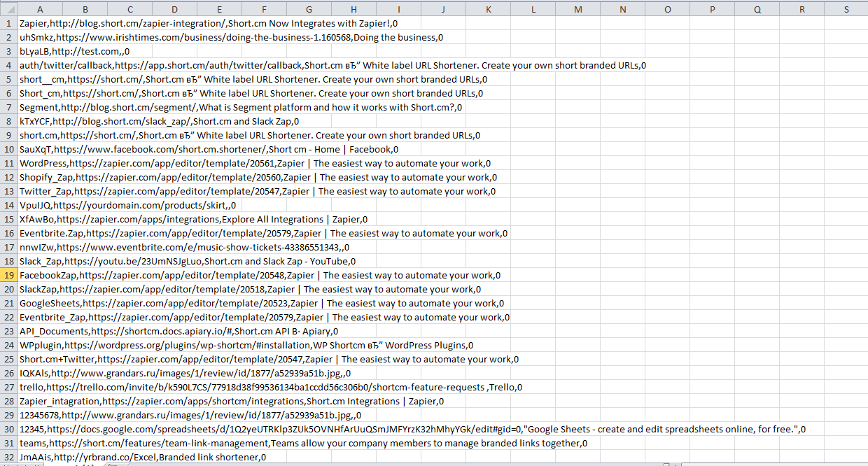Select row 1 header
The image size is (868, 466).
point(8,23)
